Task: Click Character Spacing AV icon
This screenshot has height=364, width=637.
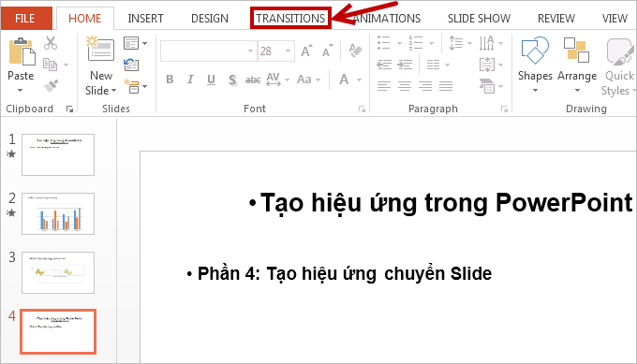Action: coord(274,80)
